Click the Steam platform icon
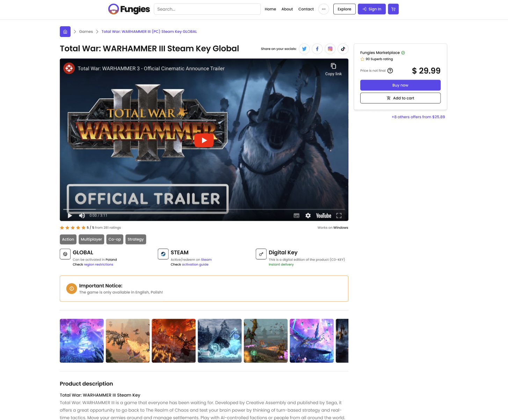The height and width of the screenshot is (420, 508). [x=163, y=254]
